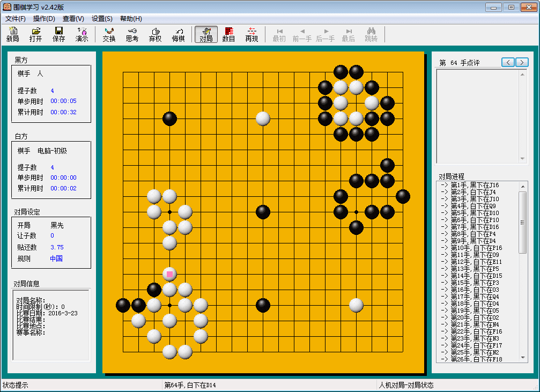Screen dimensions: 540x392
Task: Expand the 帮助(H) menu
Action: pyautogui.click(x=130, y=18)
